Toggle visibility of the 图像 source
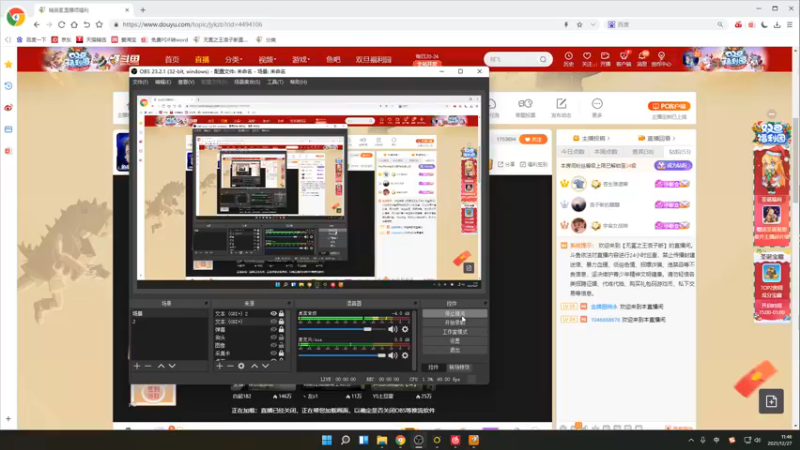Screen dimensions: 800x450 pyautogui.click(x=273, y=345)
